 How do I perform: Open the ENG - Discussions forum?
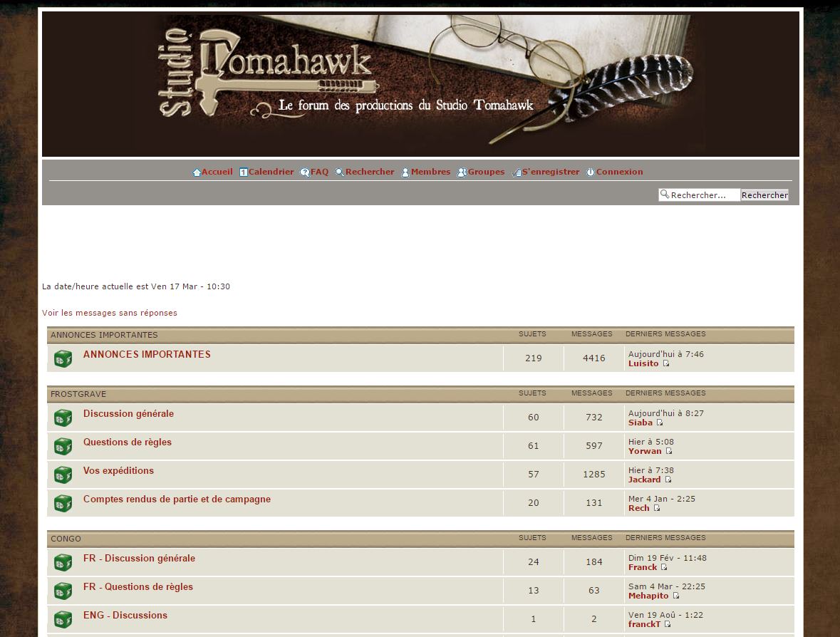pyautogui.click(x=125, y=615)
